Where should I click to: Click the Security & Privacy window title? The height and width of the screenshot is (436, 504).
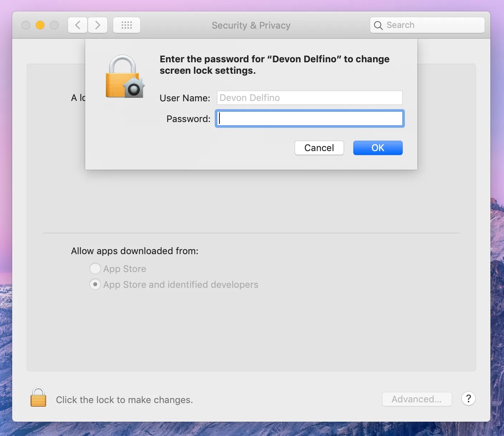coord(251,25)
